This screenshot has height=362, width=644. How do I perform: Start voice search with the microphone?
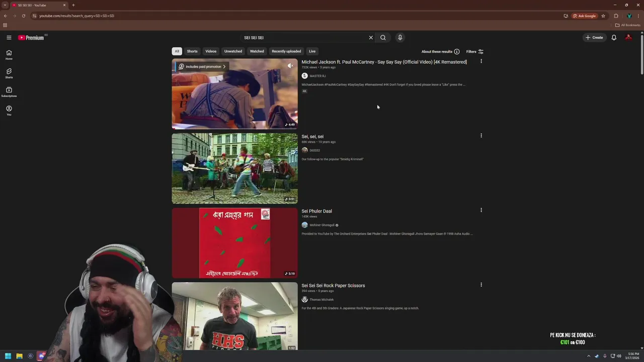click(400, 38)
